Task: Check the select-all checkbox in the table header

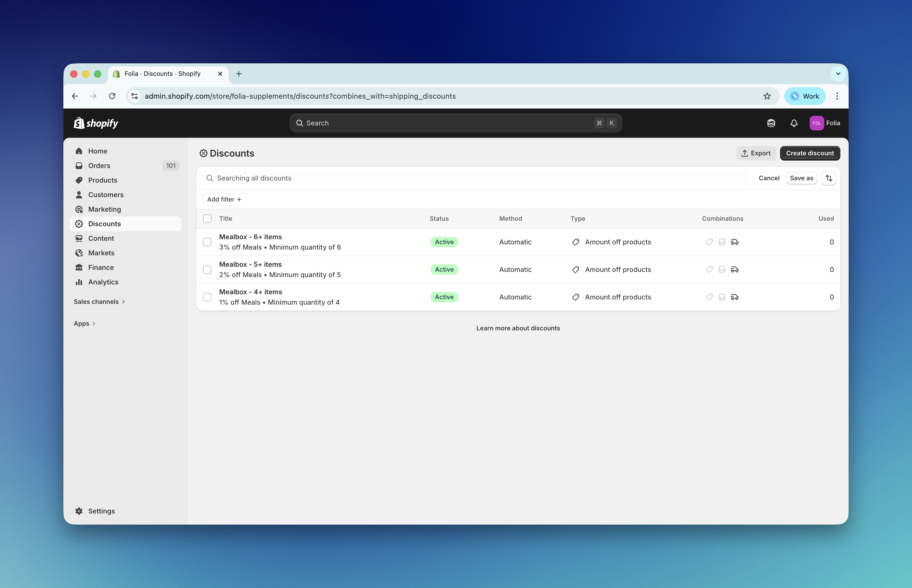Action: point(207,218)
